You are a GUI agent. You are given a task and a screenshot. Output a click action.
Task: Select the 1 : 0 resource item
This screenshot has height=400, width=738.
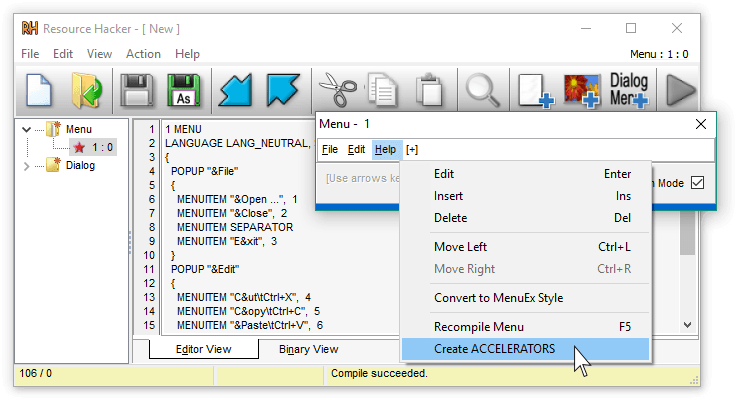tap(101, 147)
